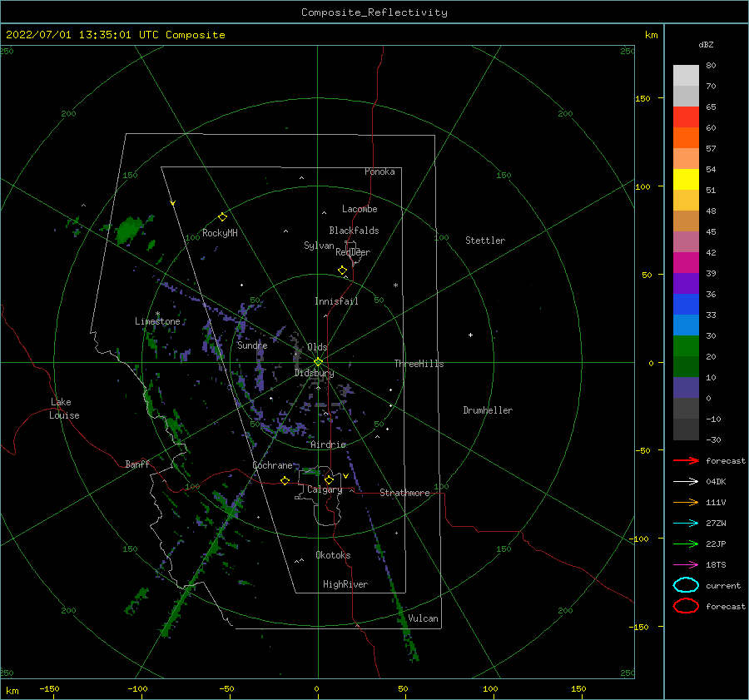This screenshot has width=749, height=700.
Task: Click the white asterisk east of Innisfail
Action: pyautogui.click(x=395, y=285)
